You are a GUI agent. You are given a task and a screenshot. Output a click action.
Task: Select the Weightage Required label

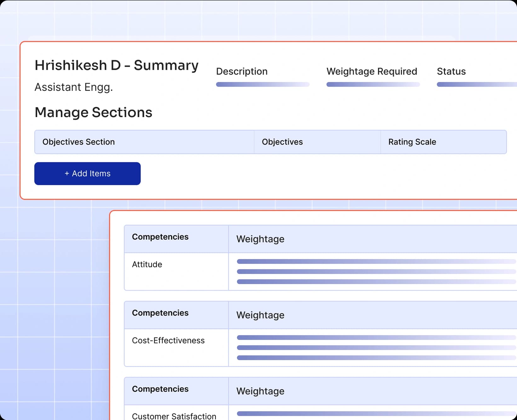[x=372, y=72]
